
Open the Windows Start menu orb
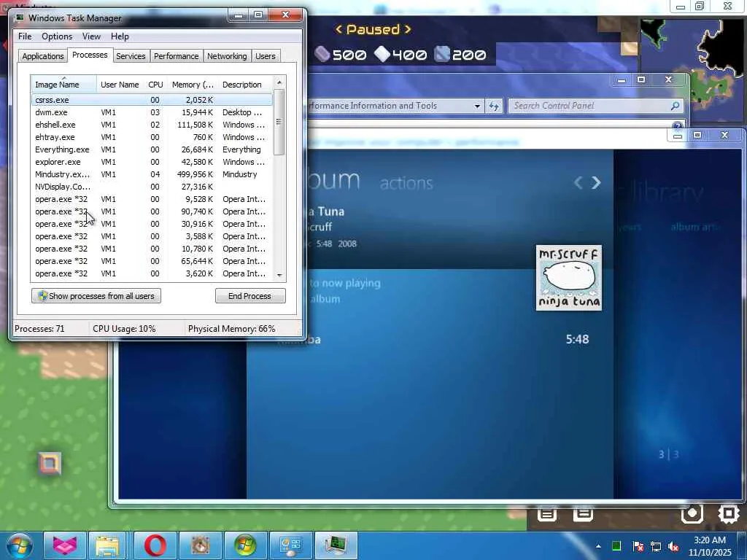tap(20, 545)
